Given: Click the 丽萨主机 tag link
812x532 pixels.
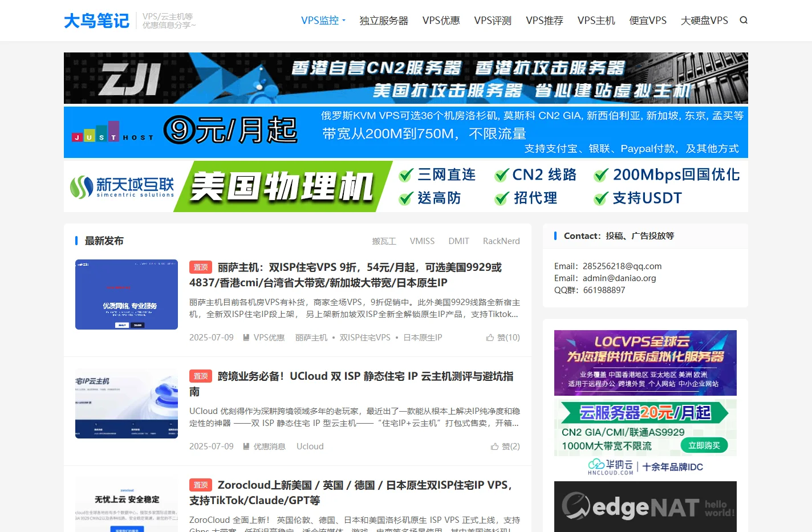Looking at the screenshot, I should (311, 338).
